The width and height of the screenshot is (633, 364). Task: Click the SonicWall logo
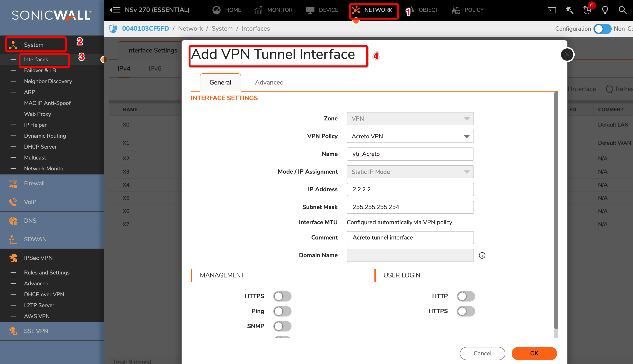coord(52,16)
